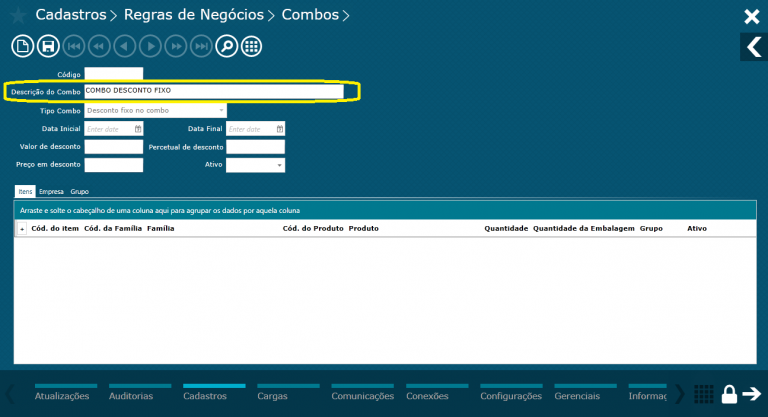The height and width of the screenshot is (417, 768).
Task: Close the Combos screen with X
Action: 752,17
